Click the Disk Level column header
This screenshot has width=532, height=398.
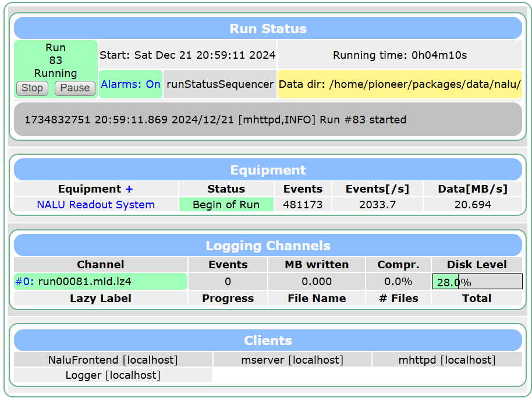coord(477,265)
